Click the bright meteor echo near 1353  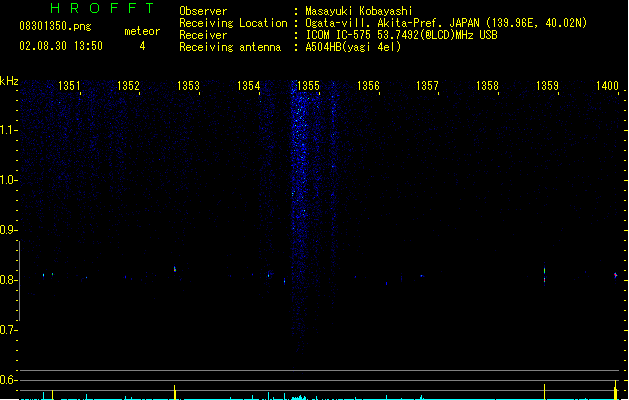pos(174,269)
